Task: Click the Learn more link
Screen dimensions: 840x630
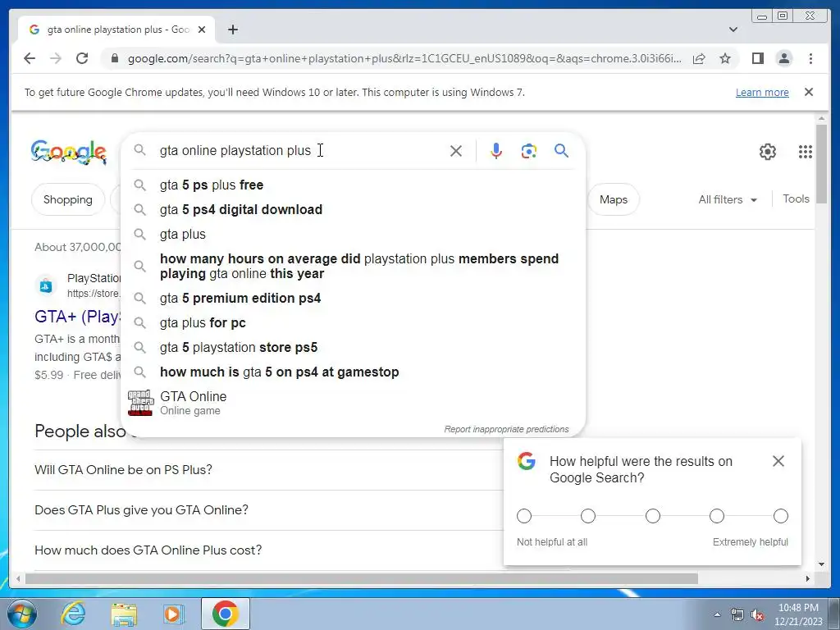Action: (762, 92)
